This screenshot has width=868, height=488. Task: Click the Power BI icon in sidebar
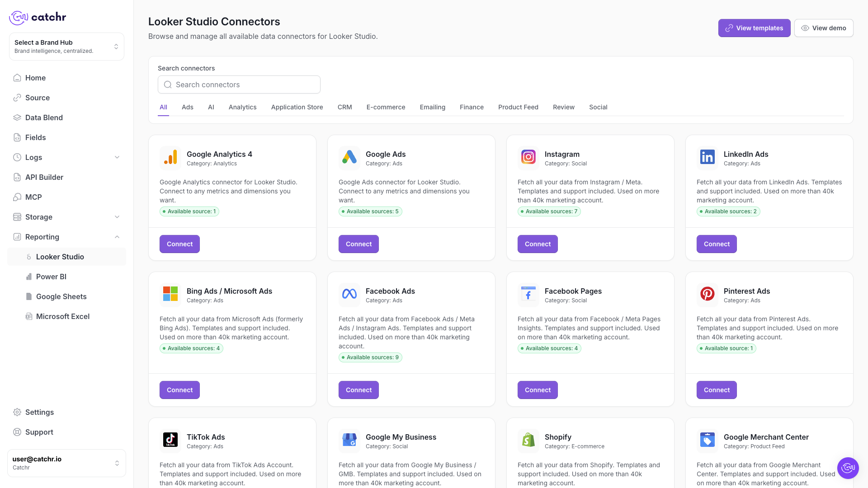click(29, 277)
